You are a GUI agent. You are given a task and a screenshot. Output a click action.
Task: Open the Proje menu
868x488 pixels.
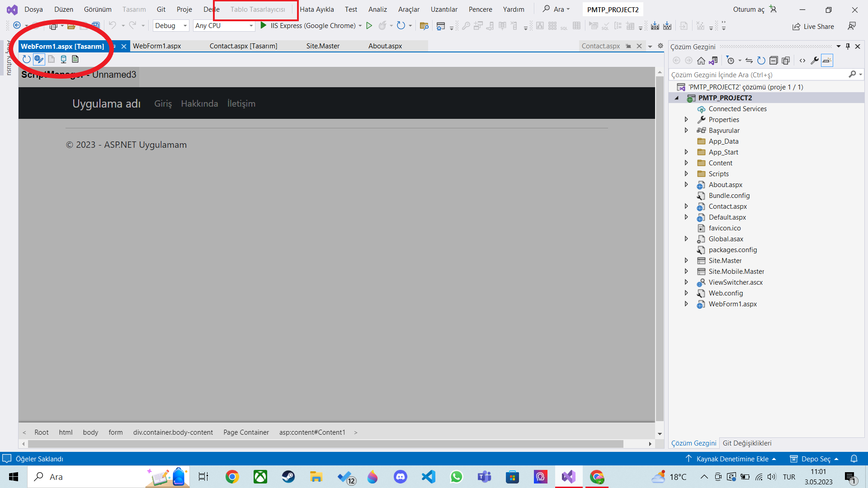pos(184,9)
